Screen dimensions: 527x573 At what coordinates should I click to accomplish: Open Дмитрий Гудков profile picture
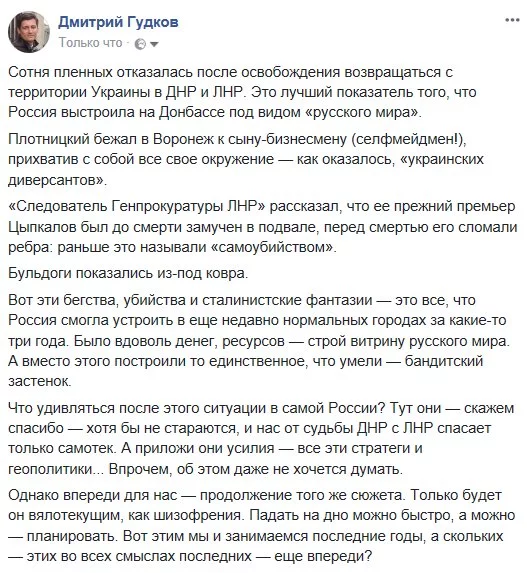pyautogui.click(x=29, y=32)
